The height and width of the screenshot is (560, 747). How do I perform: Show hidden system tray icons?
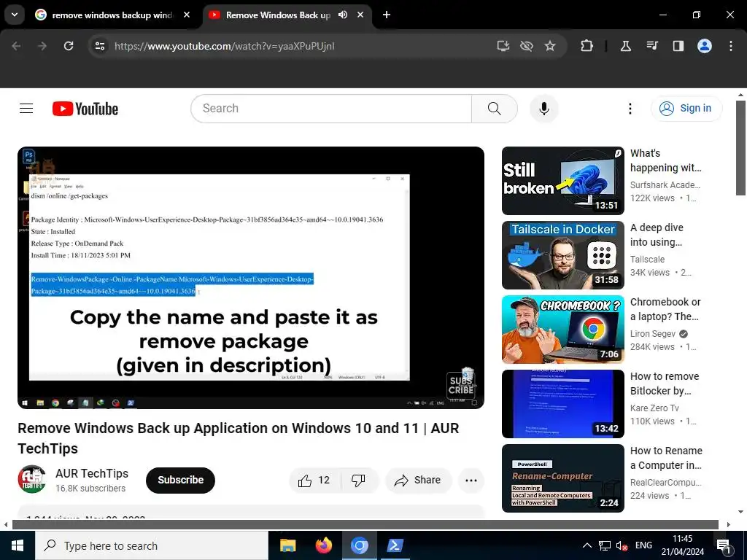coord(587,545)
